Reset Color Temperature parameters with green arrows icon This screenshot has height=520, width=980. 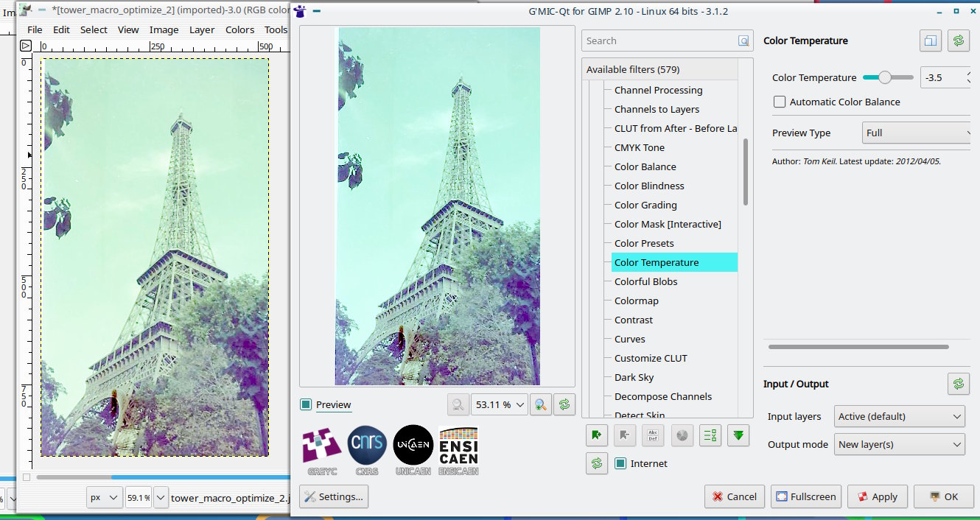(x=958, y=41)
